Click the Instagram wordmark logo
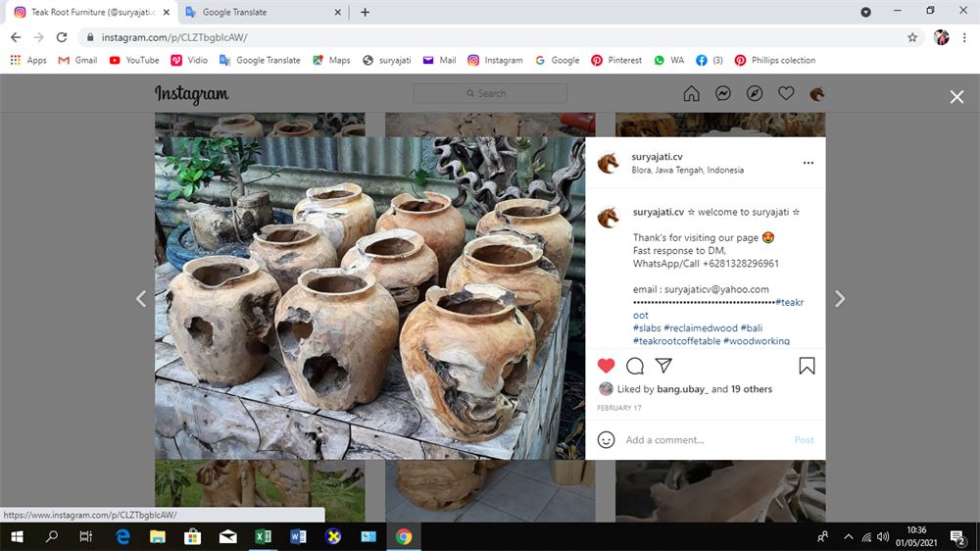 click(192, 94)
